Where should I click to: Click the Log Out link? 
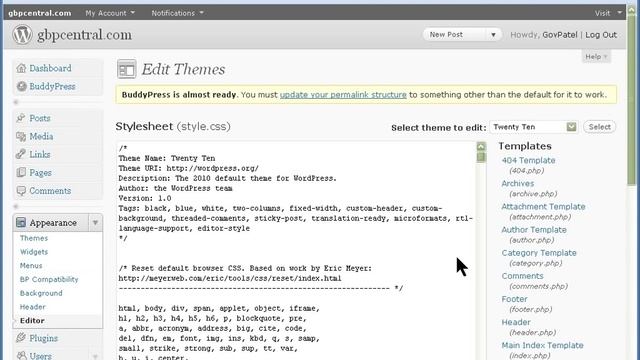point(601,35)
